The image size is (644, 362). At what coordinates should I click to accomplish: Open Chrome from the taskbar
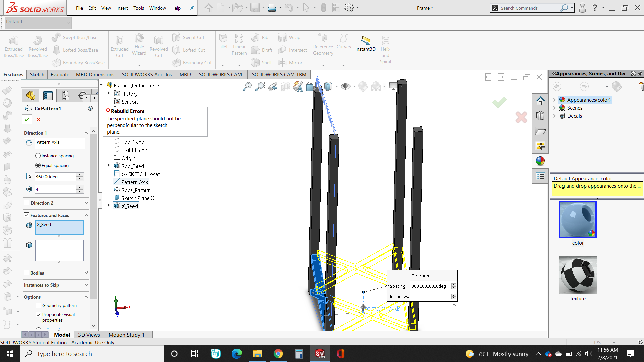click(x=278, y=354)
